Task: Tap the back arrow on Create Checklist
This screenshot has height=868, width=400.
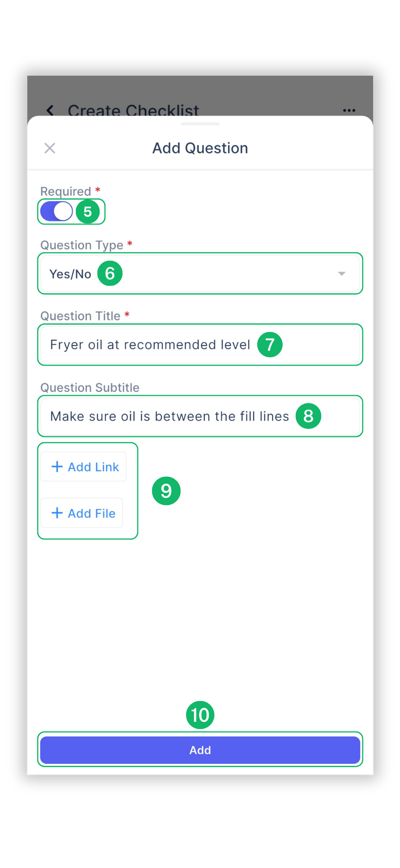Action: pyautogui.click(x=50, y=110)
